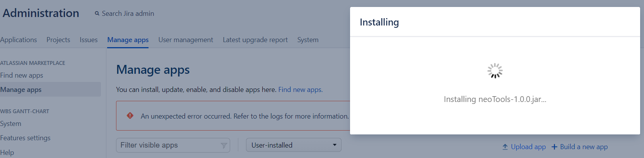Open the Applications tab
The height and width of the screenshot is (158, 644).
[19, 40]
